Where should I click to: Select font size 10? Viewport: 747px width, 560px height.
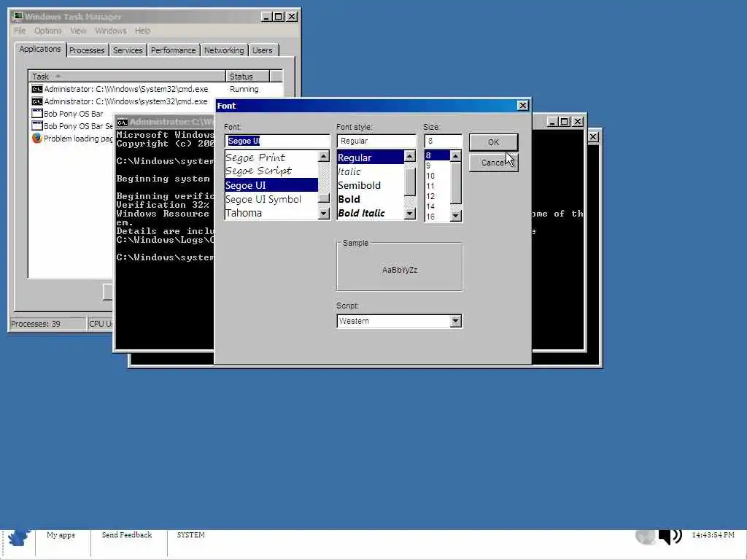coord(437,176)
